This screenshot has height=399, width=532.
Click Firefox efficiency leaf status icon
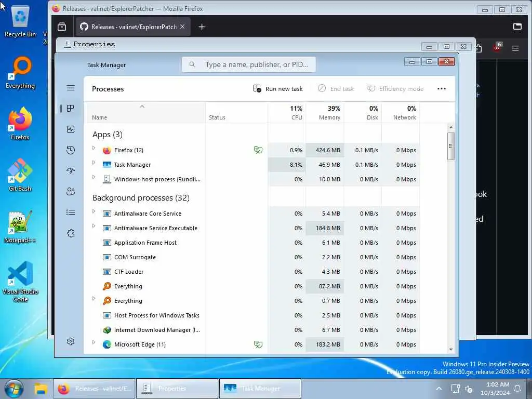tap(258, 150)
